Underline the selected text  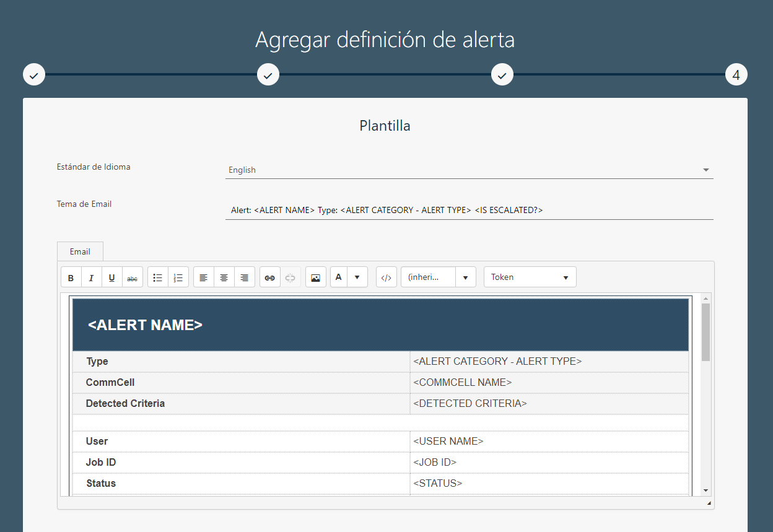(x=112, y=277)
